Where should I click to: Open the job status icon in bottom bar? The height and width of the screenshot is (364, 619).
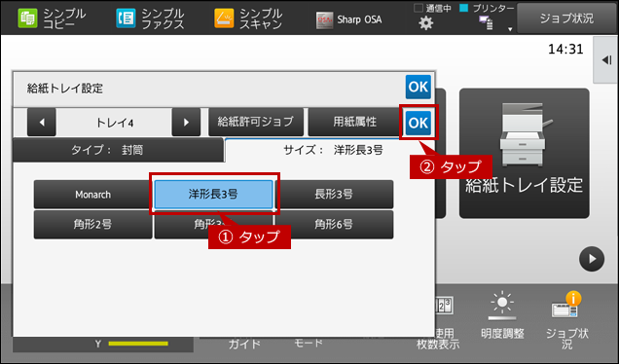click(x=566, y=320)
